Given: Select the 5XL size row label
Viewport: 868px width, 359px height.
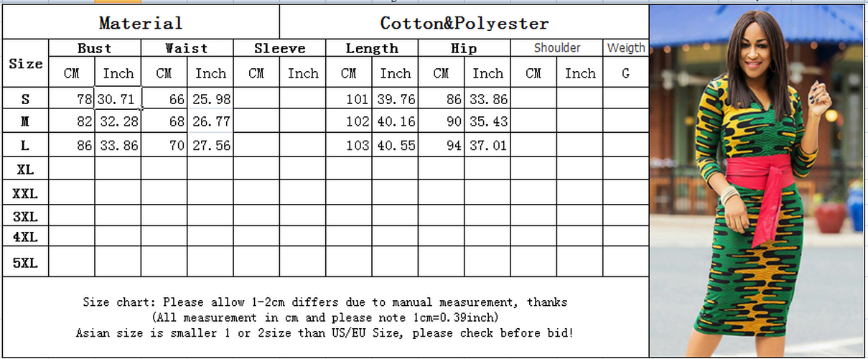Looking at the screenshot, I should click(x=26, y=263).
